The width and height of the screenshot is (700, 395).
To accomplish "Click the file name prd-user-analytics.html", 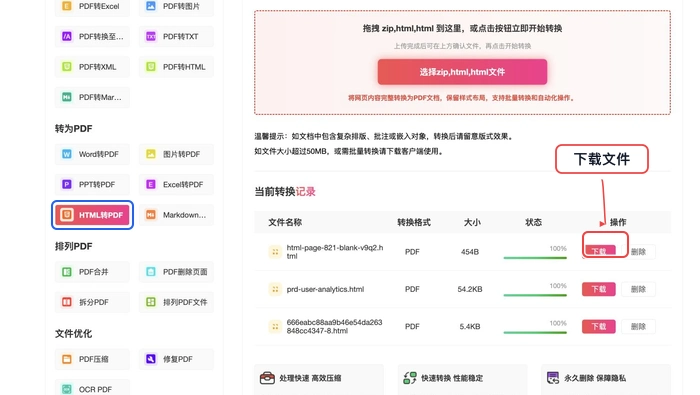I will [325, 289].
